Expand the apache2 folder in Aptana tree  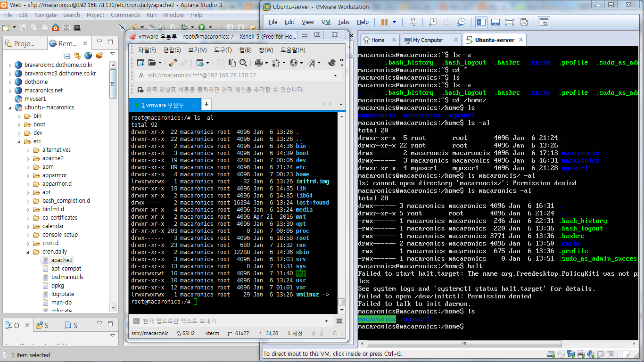click(x=28, y=158)
